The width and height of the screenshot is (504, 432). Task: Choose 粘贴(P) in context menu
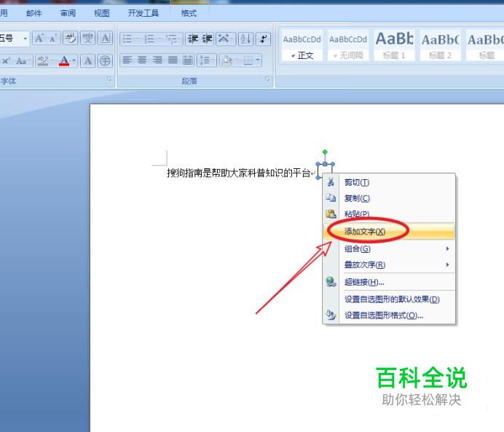click(389, 213)
